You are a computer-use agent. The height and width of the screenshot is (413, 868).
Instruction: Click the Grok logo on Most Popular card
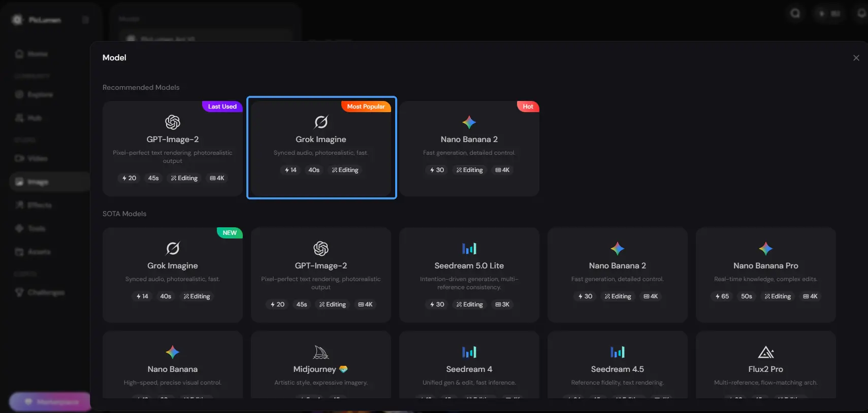click(x=321, y=122)
